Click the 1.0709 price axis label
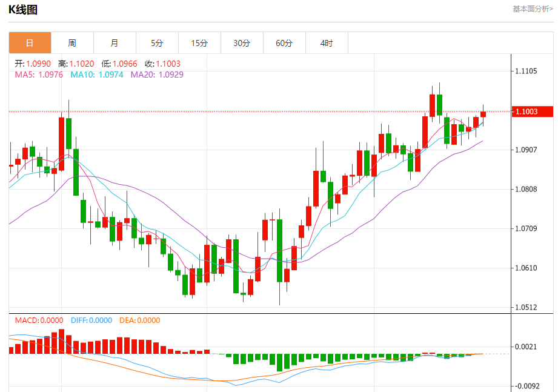The image size is (558, 392). (x=526, y=228)
